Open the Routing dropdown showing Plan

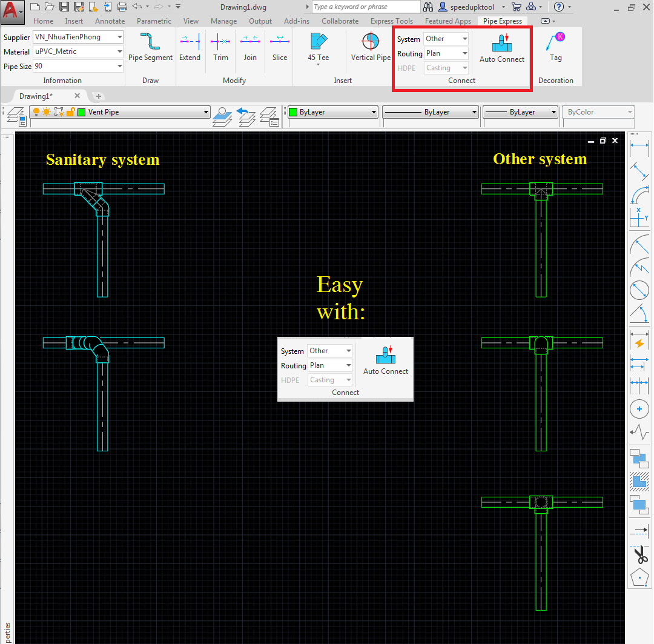click(x=446, y=53)
